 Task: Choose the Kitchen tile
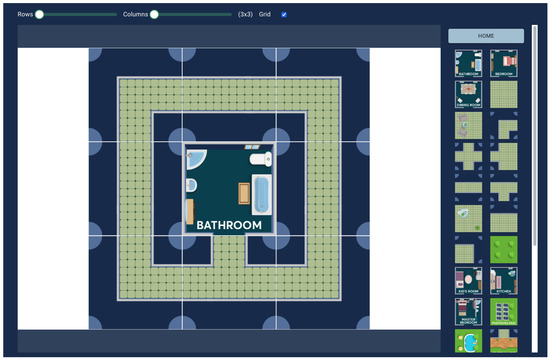pos(504,281)
